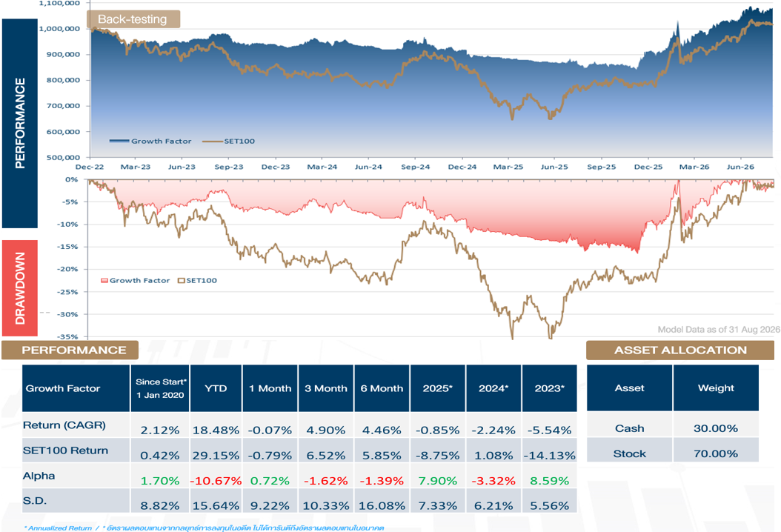Screen dimensions: 781x532
Task: Select the Asset header in allocation table
Action: [630, 388]
